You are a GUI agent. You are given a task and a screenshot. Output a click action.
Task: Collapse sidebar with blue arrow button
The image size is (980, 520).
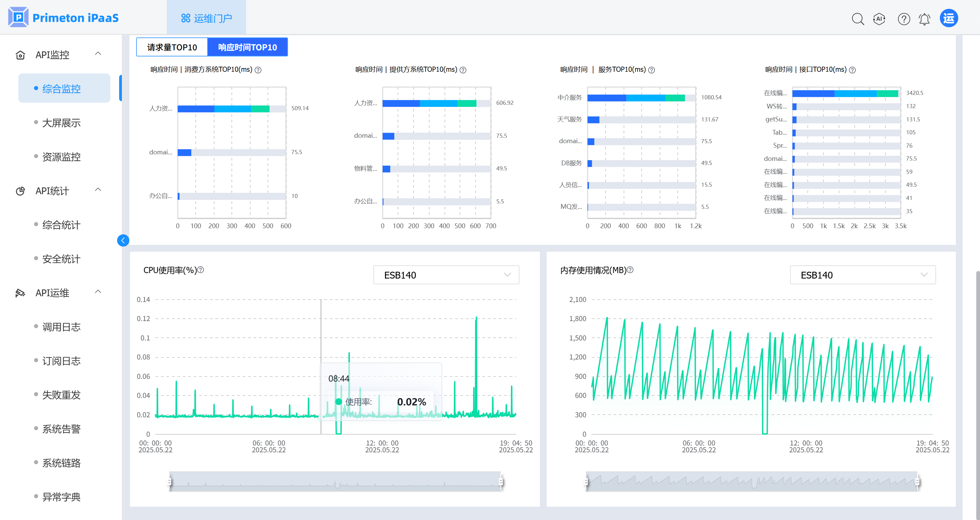pyautogui.click(x=123, y=240)
